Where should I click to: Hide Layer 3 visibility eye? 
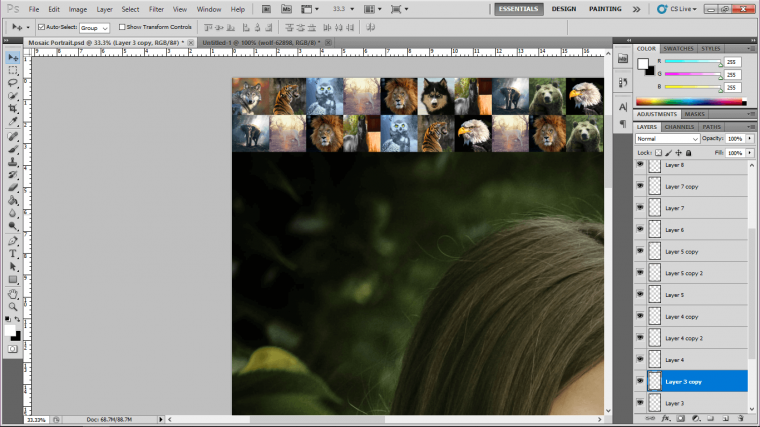(x=640, y=403)
